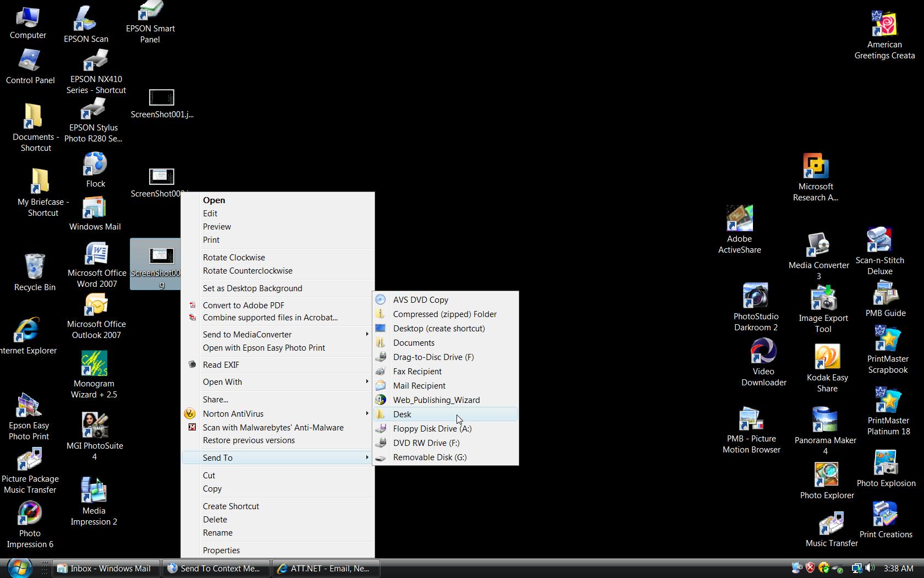Click the Control Panel desktop icon
The width and height of the screenshot is (924, 578).
pos(30,67)
